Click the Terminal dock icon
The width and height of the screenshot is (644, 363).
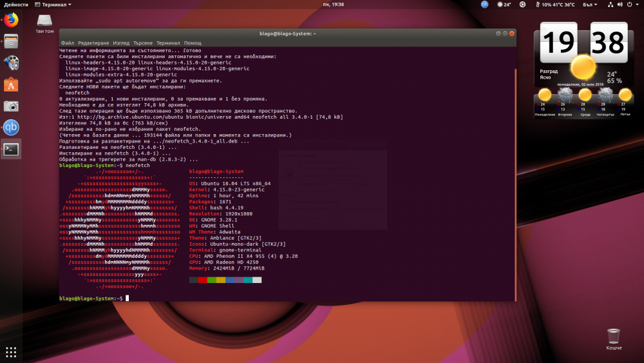click(11, 149)
